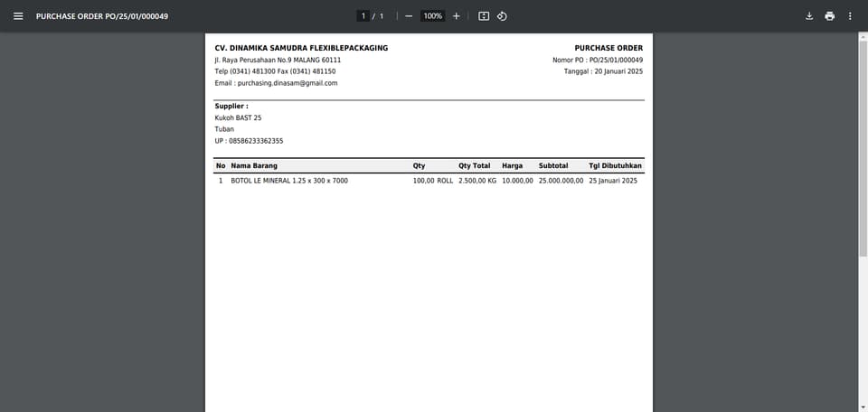This screenshot has width=868, height=412.
Task: Click the Subtotal value 25.000.000,00
Action: (x=561, y=181)
